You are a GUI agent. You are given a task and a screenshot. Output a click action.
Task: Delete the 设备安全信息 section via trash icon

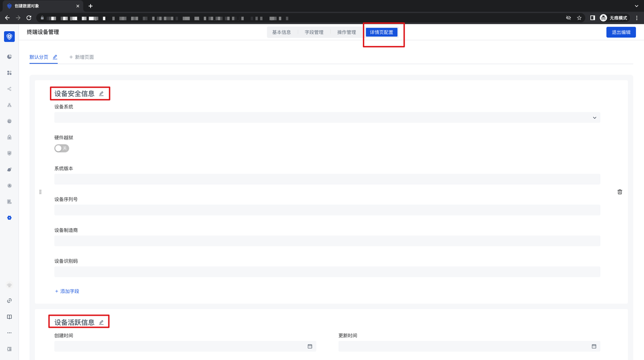point(620,192)
